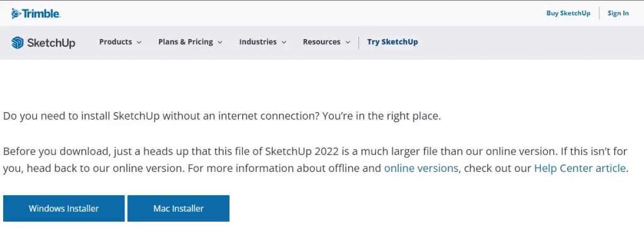
Task: Open the Help Center article link
Action: coord(580,168)
